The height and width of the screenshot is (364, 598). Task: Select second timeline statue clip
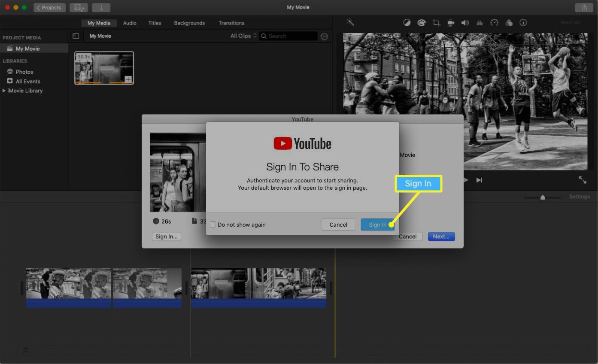pyautogui.click(x=147, y=288)
